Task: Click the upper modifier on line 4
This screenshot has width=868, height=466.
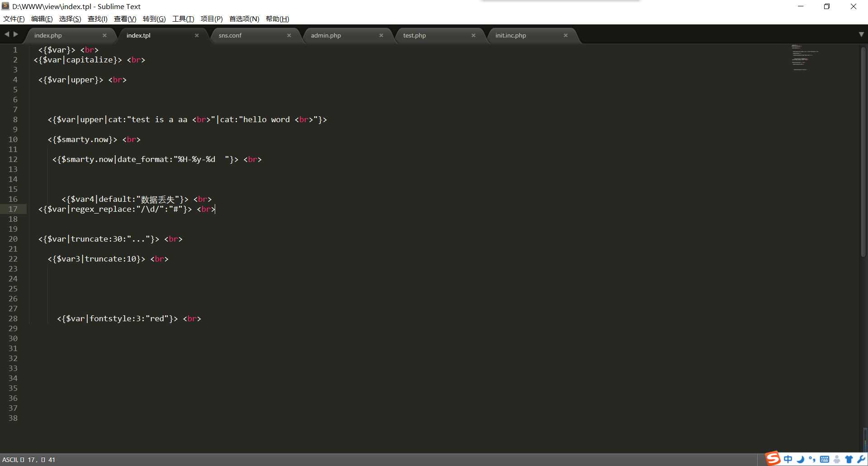Action: click(x=82, y=80)
